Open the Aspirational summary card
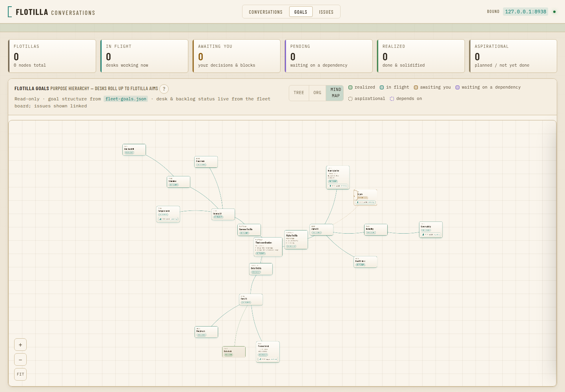The image size is (565, 392). pos(513,56)
